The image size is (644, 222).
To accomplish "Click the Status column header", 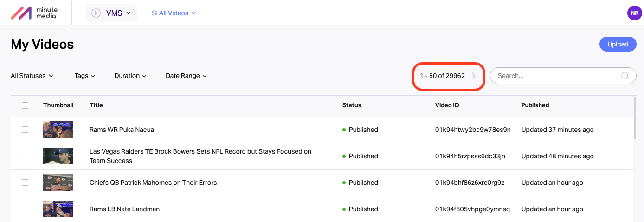I will point(352,105).
